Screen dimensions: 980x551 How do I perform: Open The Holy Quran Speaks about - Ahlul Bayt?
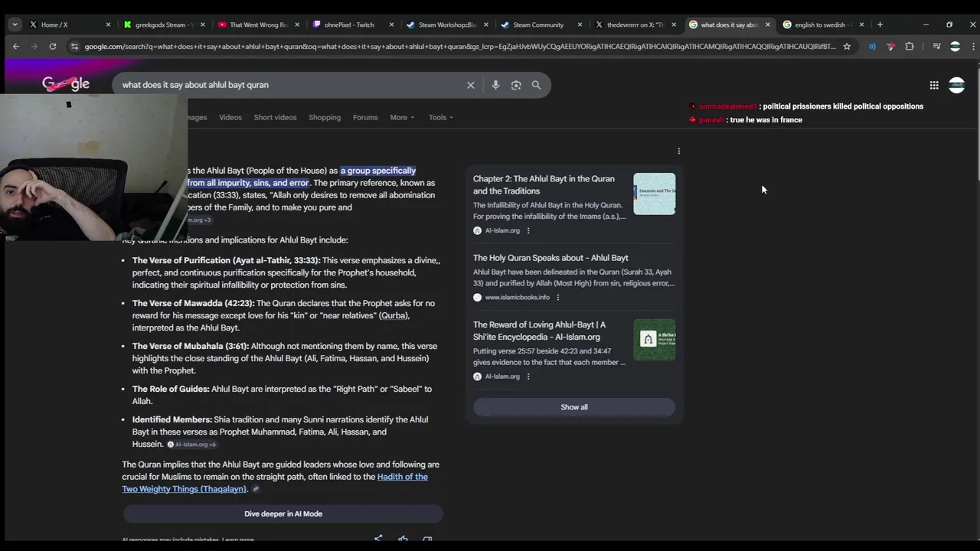pos(550,258)
